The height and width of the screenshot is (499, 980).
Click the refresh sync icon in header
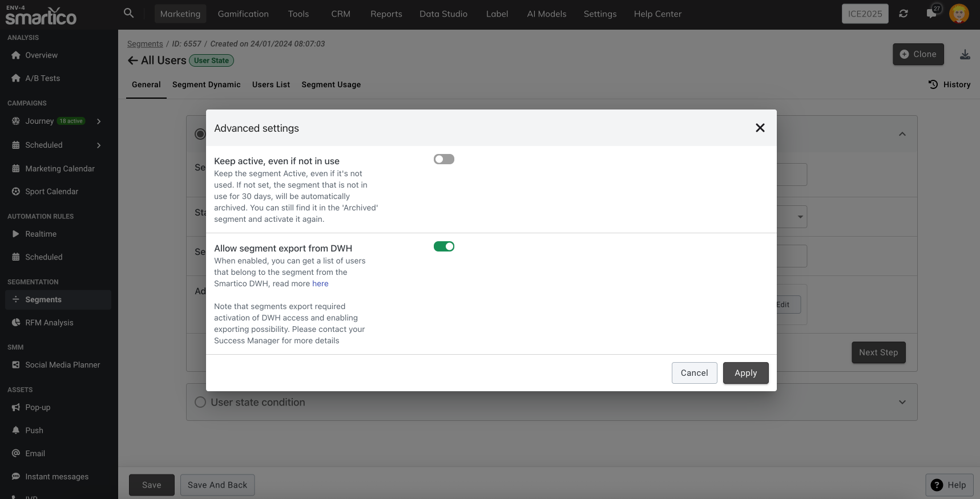click(903, 14)
